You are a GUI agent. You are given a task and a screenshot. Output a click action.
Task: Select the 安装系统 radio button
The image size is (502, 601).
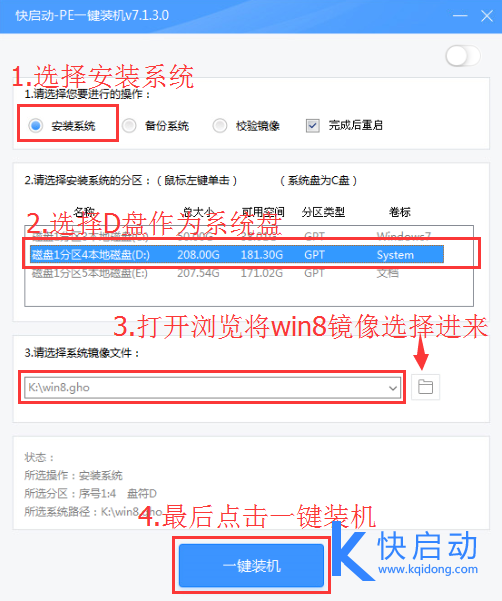pyautogui.click(x=36, y=125)
